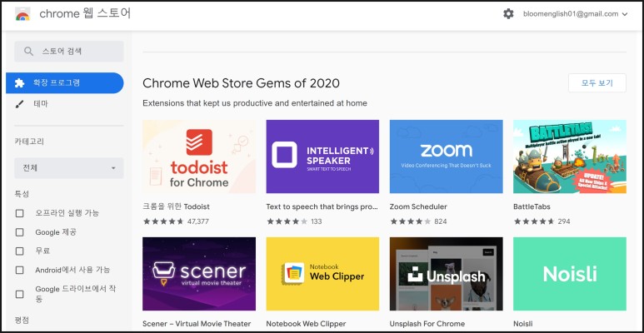Open the Scener virtual movie theater thumbnail

[x=199, y=274]
